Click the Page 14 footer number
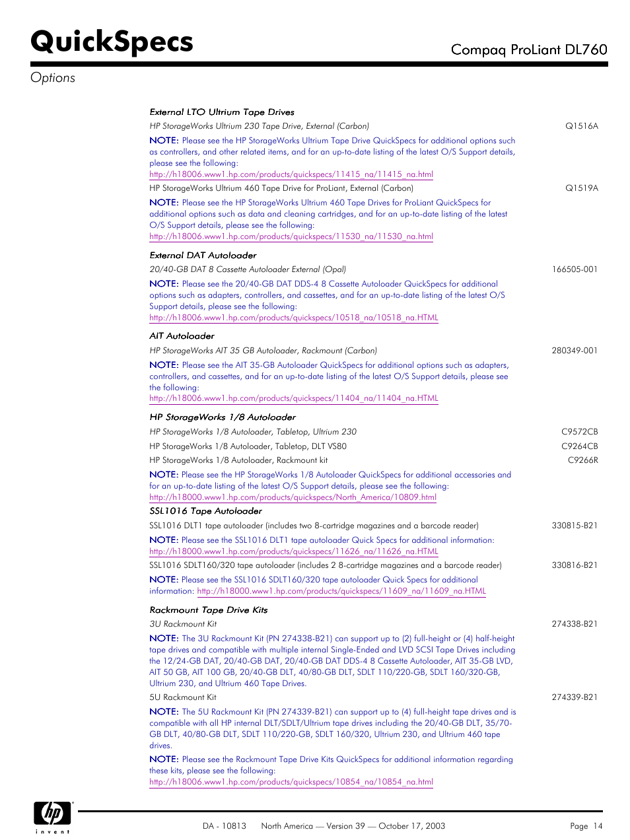The image size is (630, 840). 586,826
